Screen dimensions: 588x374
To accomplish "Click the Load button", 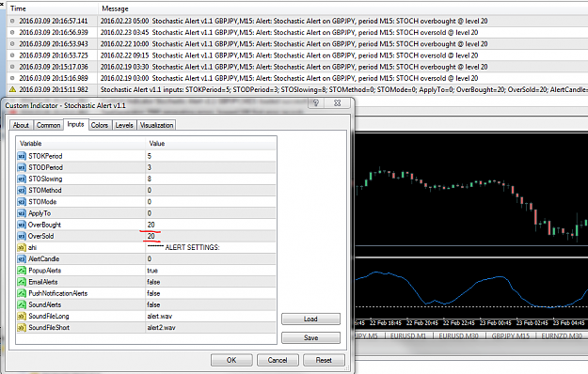I will pyautogui.click(x=310, y=319).
